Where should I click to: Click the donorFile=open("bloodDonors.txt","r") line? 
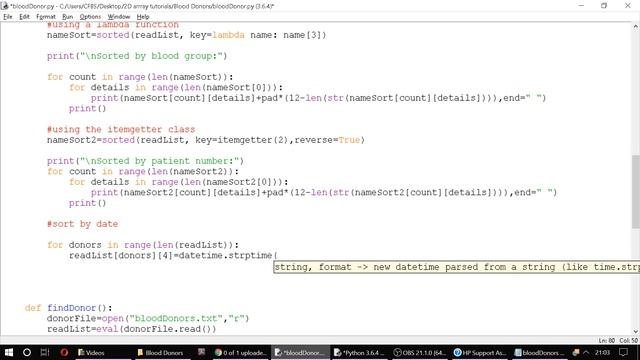click(x=148, y=318)
